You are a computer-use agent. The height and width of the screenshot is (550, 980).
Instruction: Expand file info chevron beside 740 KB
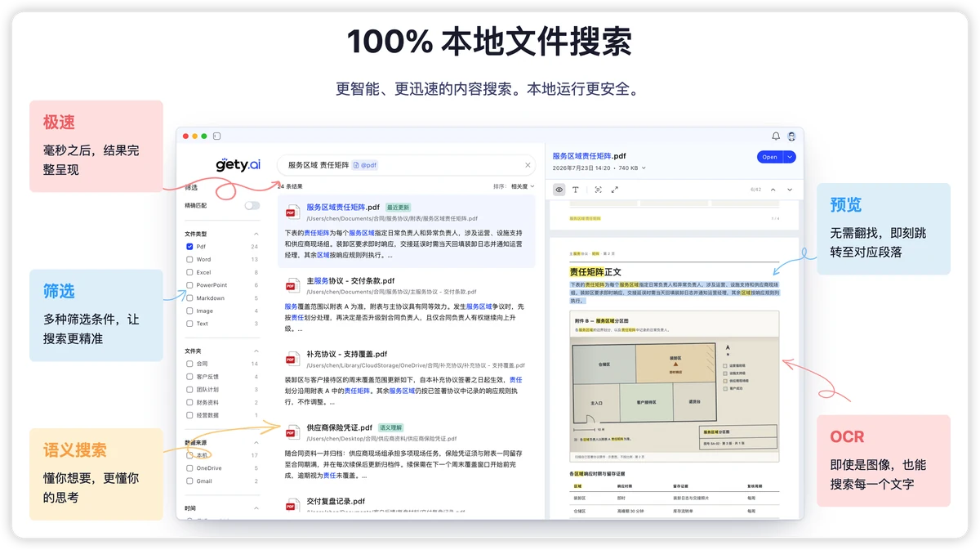point(645,168)
